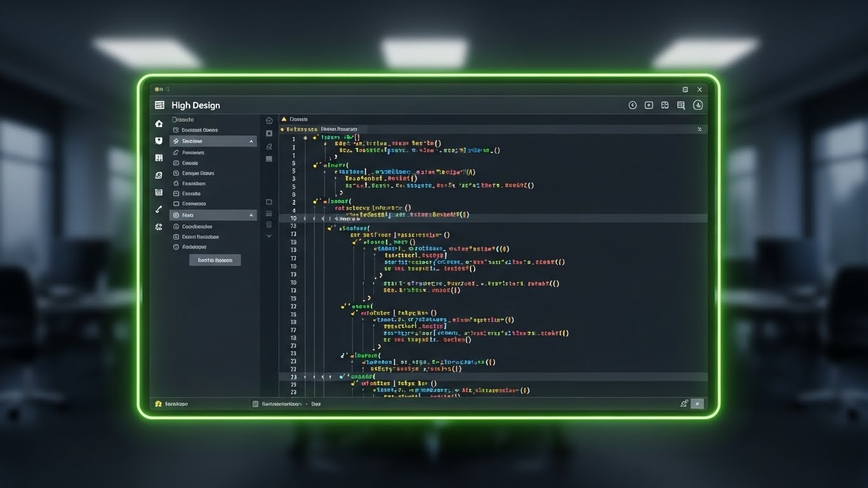
Task: Open the shield security panel icon
Action: click(x=158, y=140)
